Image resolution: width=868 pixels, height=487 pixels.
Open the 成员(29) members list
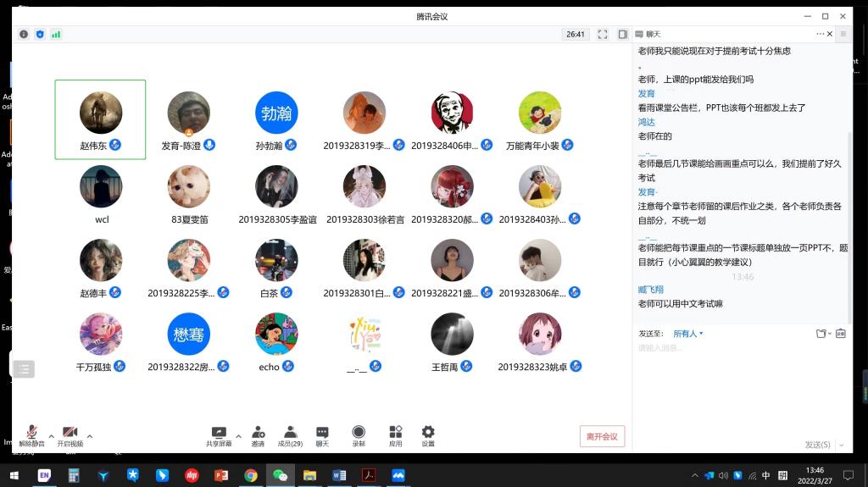[x=290, y=434]
